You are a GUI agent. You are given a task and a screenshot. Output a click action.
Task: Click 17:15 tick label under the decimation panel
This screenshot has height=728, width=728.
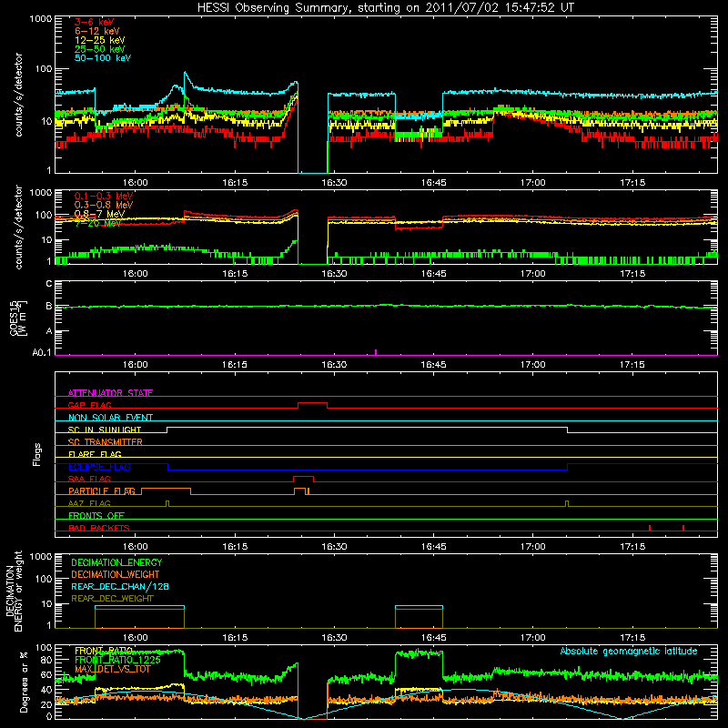tap(632, 638)
